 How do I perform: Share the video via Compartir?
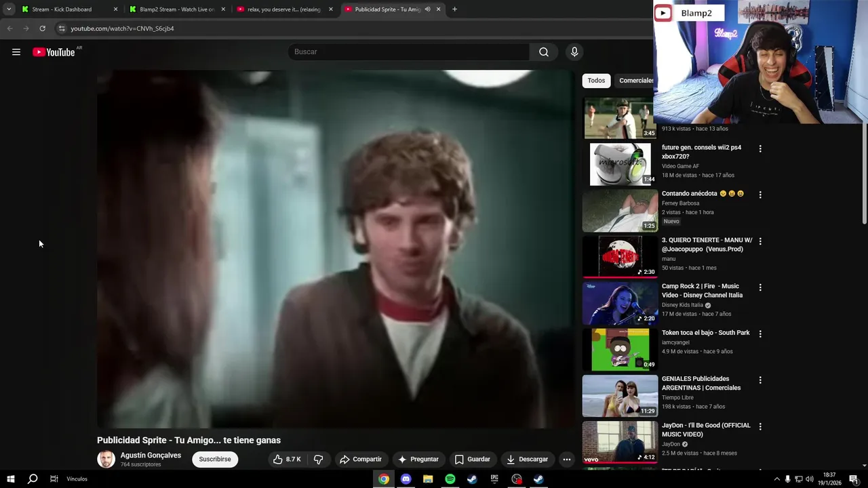pyautogui.click(x=361, y=459)
